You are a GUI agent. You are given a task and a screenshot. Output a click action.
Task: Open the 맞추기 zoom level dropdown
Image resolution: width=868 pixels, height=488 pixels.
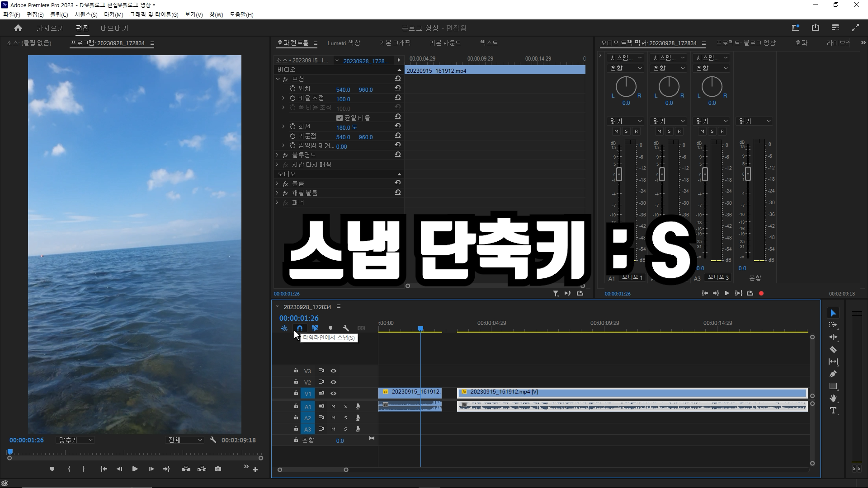(75, 440)
